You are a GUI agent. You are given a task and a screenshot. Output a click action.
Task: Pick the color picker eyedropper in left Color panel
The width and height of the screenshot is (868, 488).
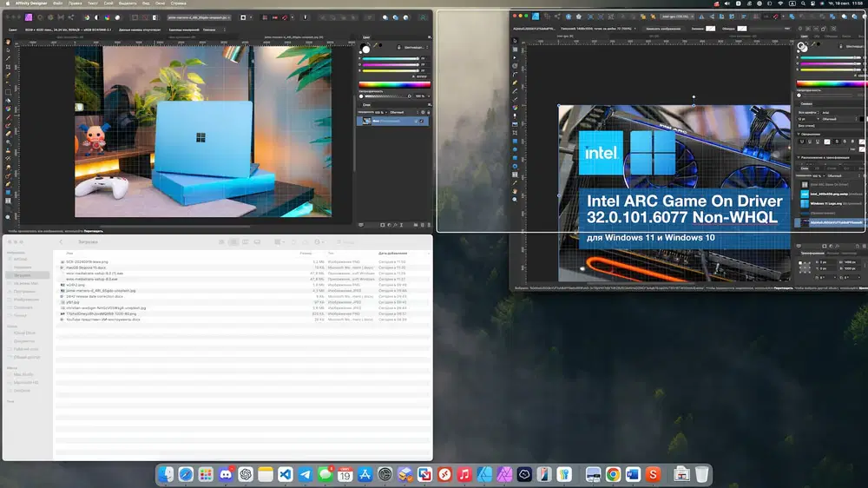coord(376,46)
